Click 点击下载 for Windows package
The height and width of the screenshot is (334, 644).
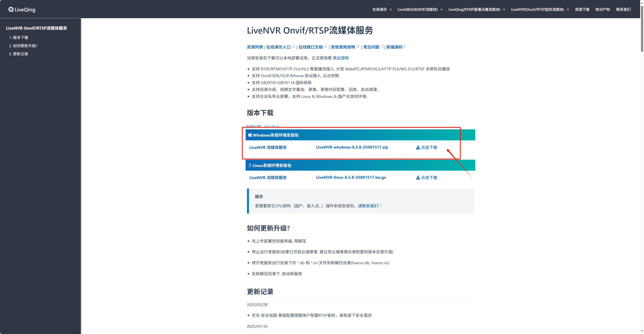(426, 148)
